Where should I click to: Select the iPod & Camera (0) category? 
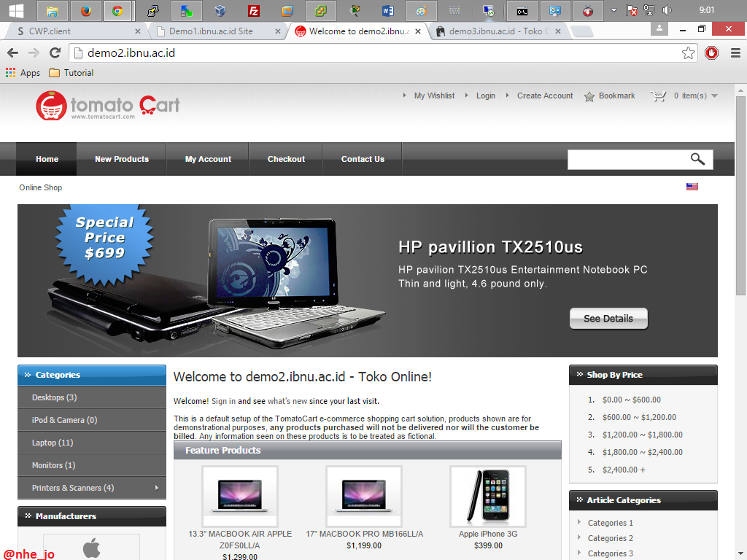92,420
